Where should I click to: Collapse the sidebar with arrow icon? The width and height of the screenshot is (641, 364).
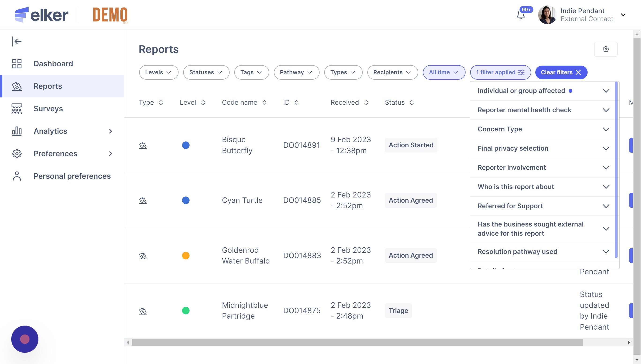click(x=17, y=41)
